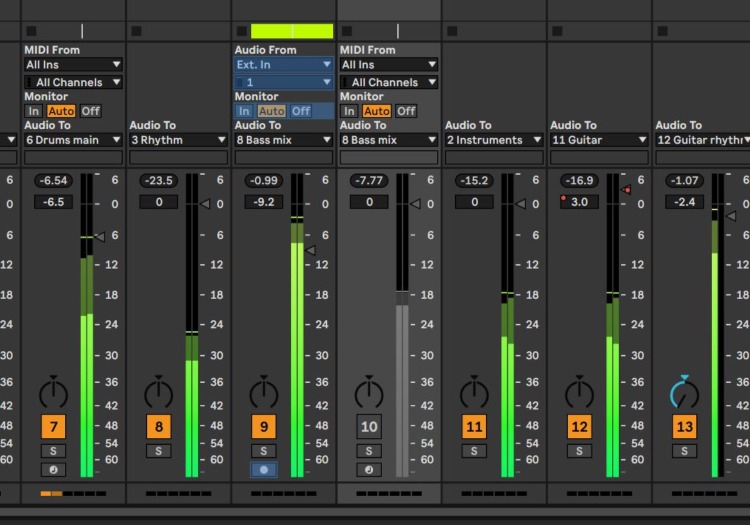Screen dimensions: 750x525
Task: Deactivate track 8 with its activator button
Action: (158, 427)
